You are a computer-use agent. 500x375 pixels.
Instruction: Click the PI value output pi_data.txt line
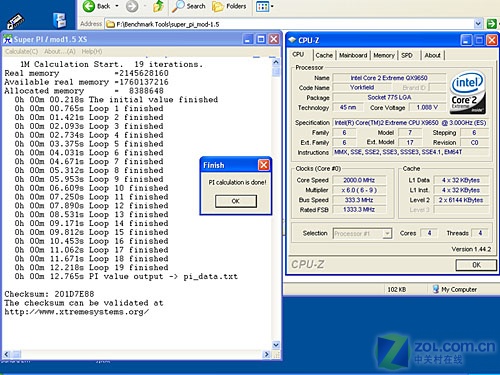point(126,276)
